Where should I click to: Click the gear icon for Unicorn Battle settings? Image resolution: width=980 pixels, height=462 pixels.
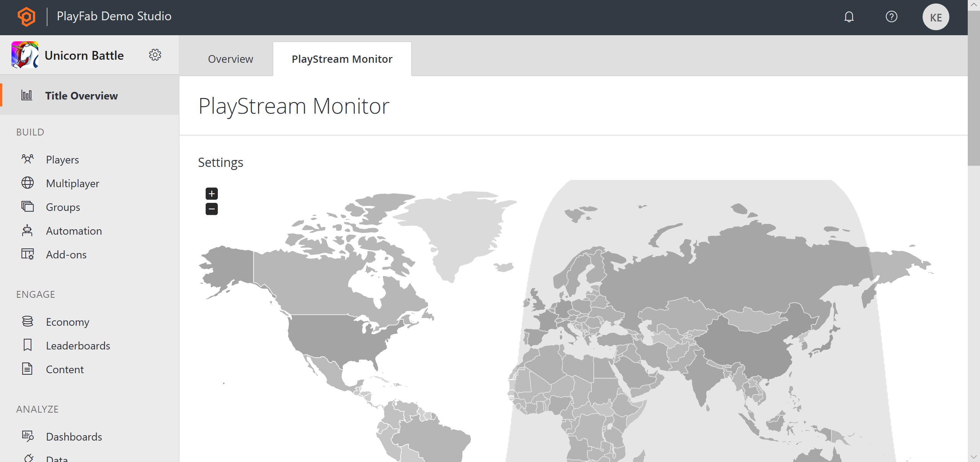tap(156, 55)
